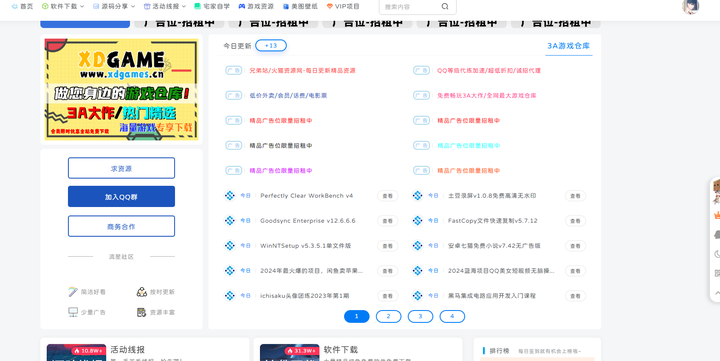Click 查看 for 2024蓝海项目QQ美女短视频
The image size is (720, 361).
click(575, 271)
